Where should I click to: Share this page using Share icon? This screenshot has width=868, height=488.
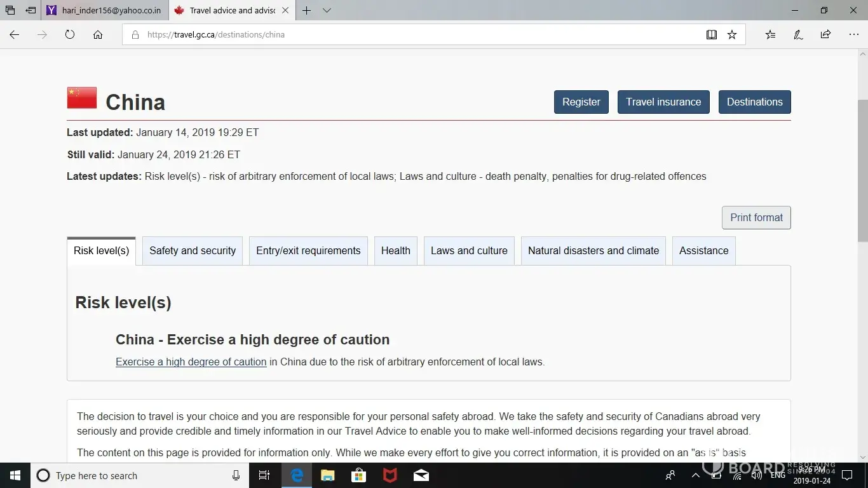click(x=825, y=35)
